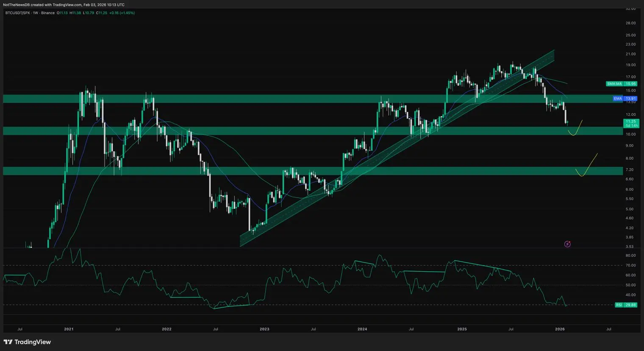Viewport: 644px width, 351px height.
Task: Click the RSI 29.88 value label
Action: pyautogui.click(x=626, y=305)
